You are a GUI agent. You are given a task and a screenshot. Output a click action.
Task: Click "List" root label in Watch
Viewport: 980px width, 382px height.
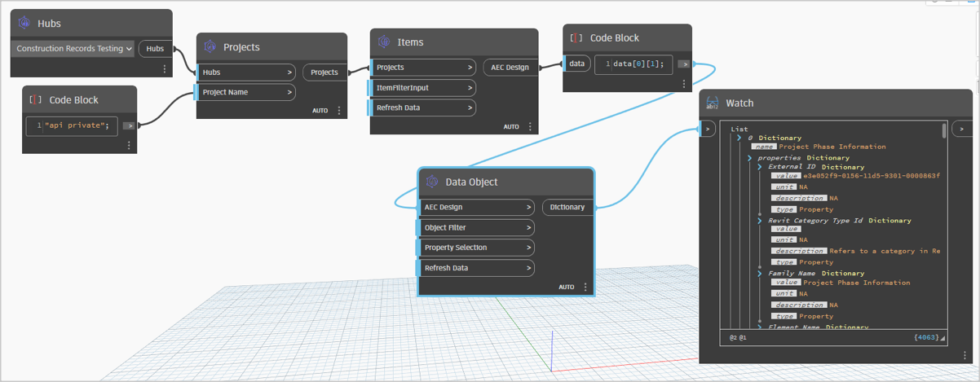coord(739,129)
